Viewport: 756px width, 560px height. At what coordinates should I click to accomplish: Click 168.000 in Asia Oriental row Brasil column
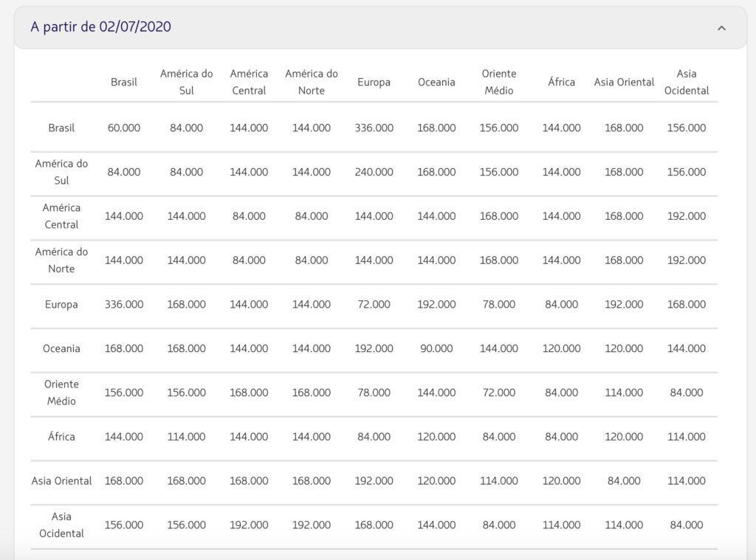coord(124,480)
